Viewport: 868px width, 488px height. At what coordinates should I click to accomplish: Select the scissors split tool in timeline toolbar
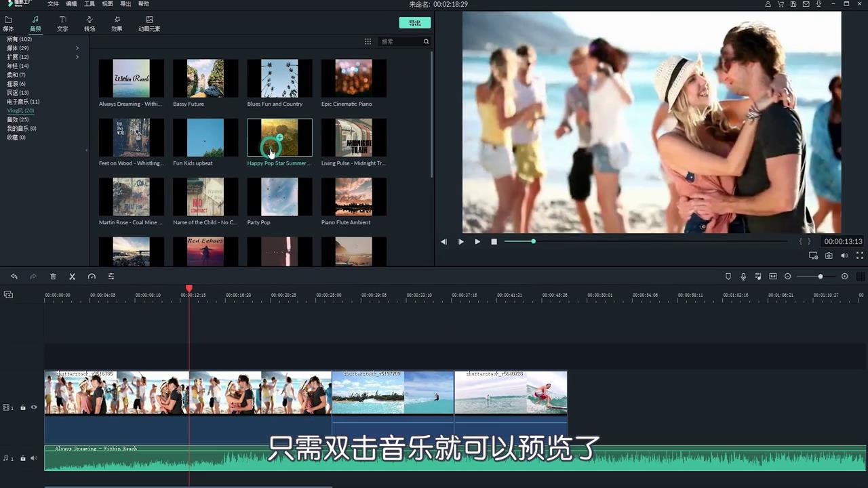point(71,276)
